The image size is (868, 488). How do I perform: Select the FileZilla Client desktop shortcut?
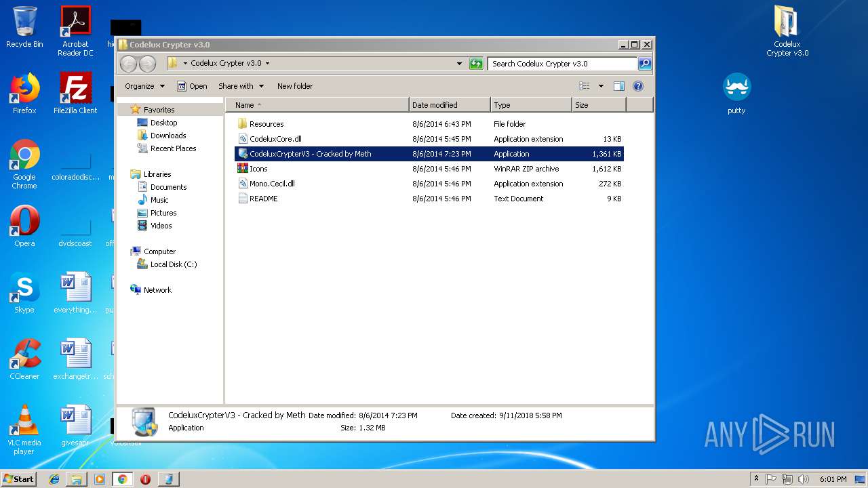(x=75, y=93)
